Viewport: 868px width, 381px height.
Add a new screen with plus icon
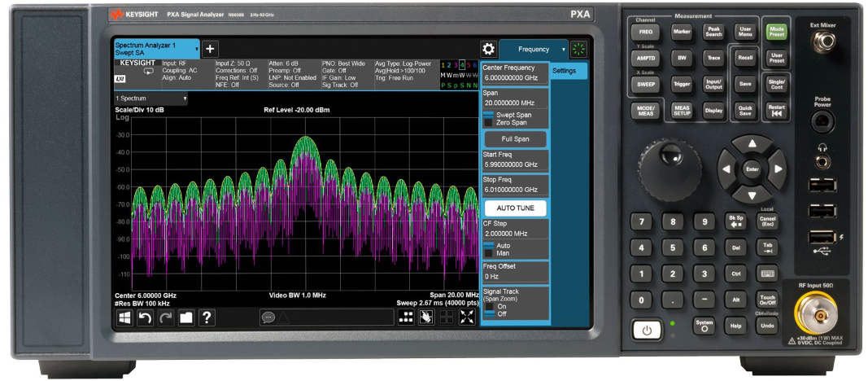[x=209, y=49]
